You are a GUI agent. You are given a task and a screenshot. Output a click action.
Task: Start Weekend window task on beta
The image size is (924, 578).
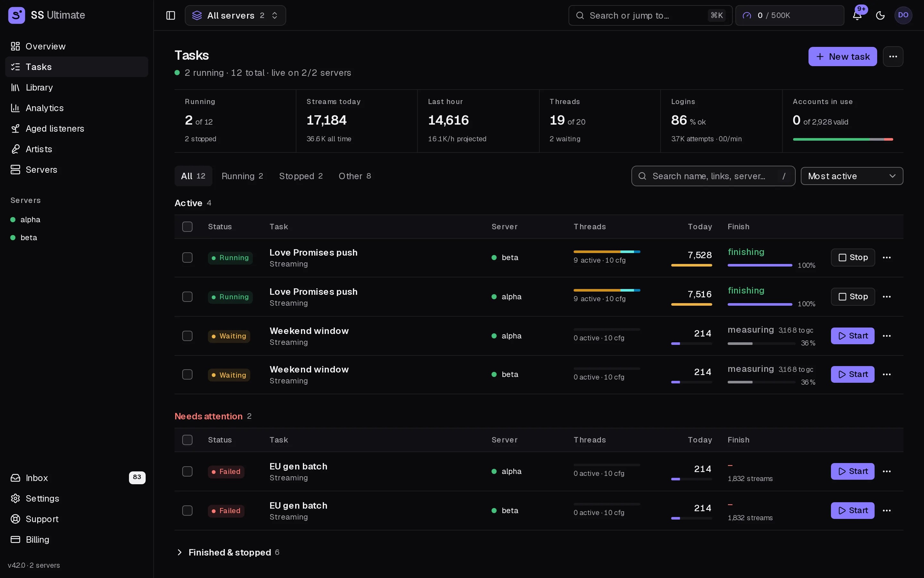click(852, 375)
